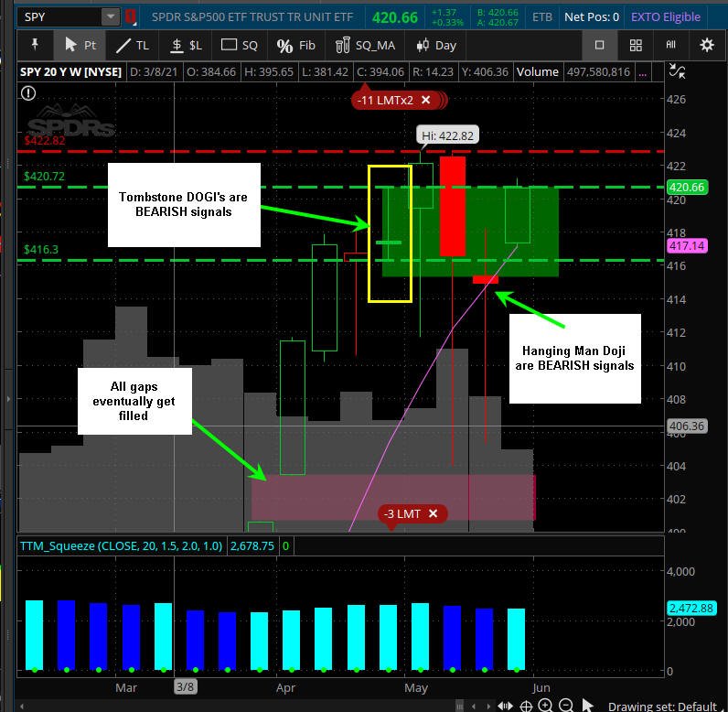The width and height of the screenshot is (728, 712).
Task: Cancel the -11 LMTx2 order
Action: (x=426, y=100)
